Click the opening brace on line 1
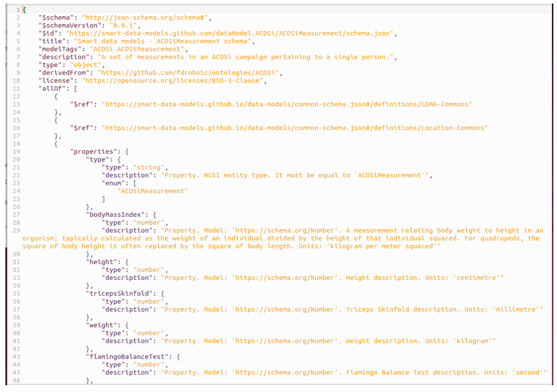 pyautogui.click(x=25, y=10)
